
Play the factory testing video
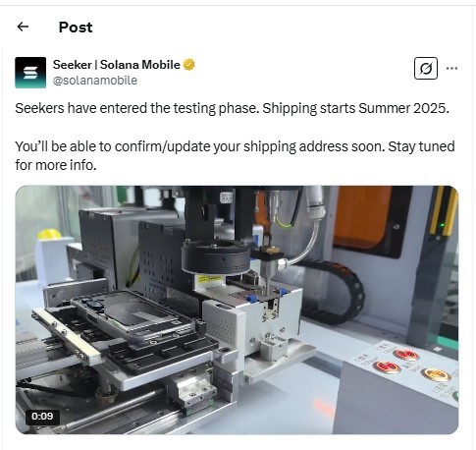[x=237, y=309]
